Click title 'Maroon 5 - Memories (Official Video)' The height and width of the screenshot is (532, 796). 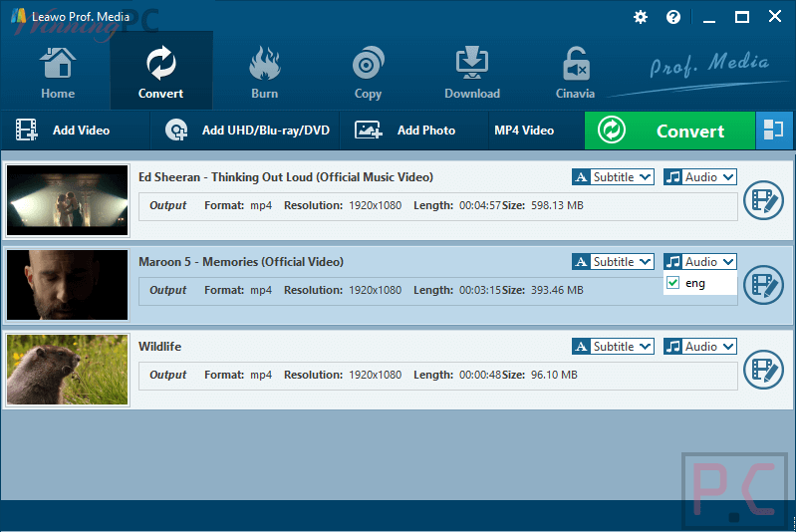pos(241,262)
